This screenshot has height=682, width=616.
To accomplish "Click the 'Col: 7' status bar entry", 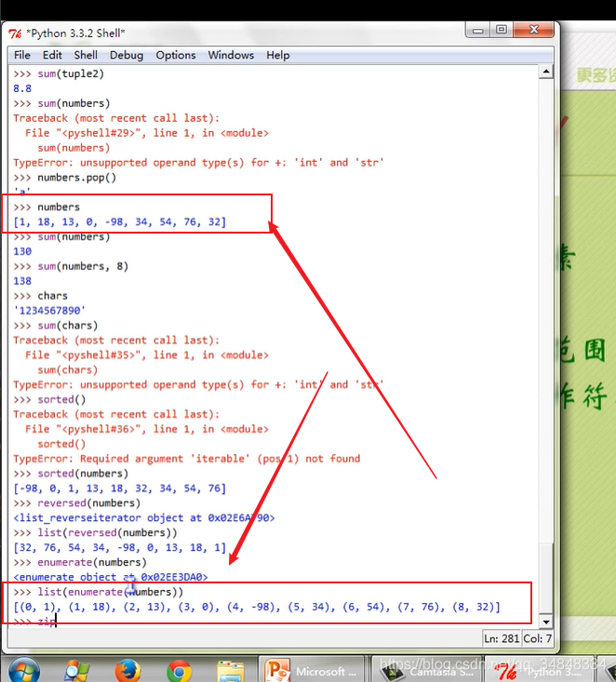I will (x=538, y=638).
